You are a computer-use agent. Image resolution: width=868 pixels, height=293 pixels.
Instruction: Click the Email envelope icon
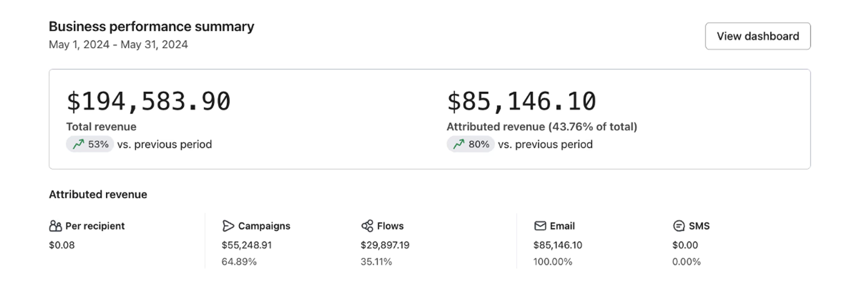tap(540, 226)
